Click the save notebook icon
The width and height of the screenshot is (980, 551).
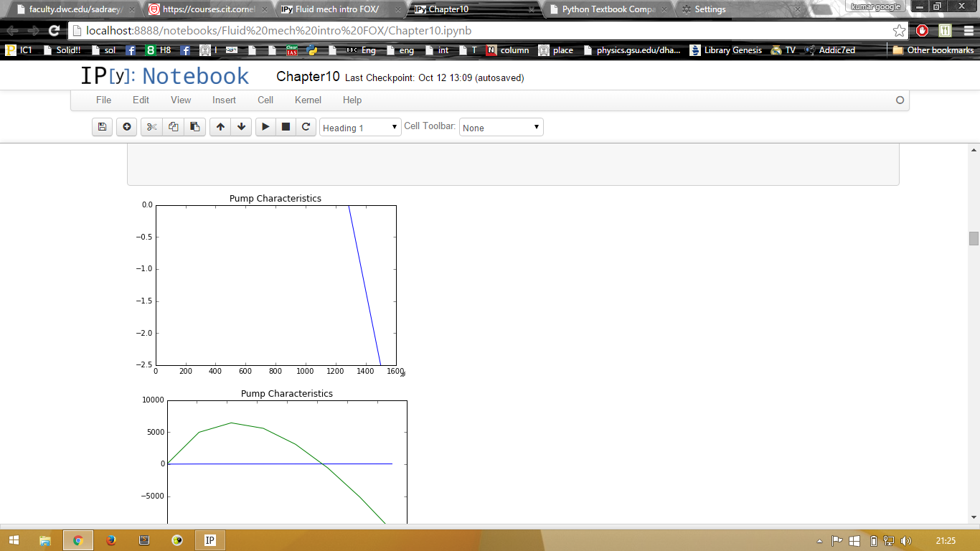102,127
